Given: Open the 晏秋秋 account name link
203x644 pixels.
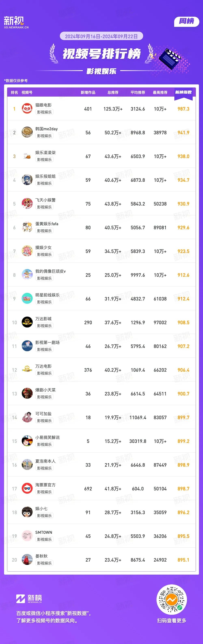Looking at the screenshot, I should (41, 556).
